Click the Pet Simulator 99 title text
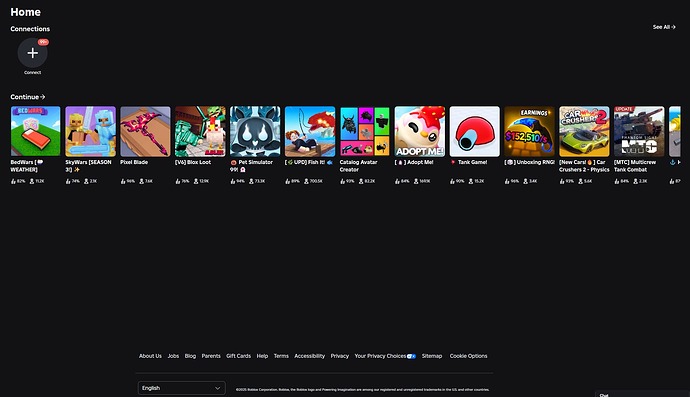 [x=251, y=166]
